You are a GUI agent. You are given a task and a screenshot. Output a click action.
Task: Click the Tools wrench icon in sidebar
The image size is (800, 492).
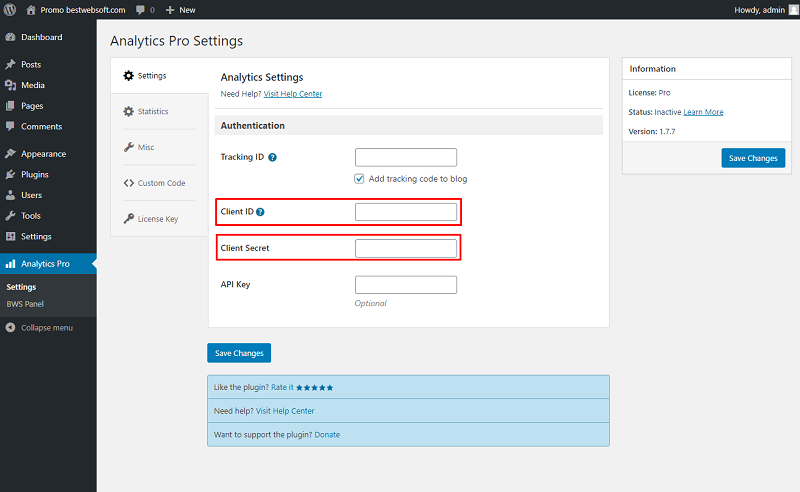pos(10,215)
